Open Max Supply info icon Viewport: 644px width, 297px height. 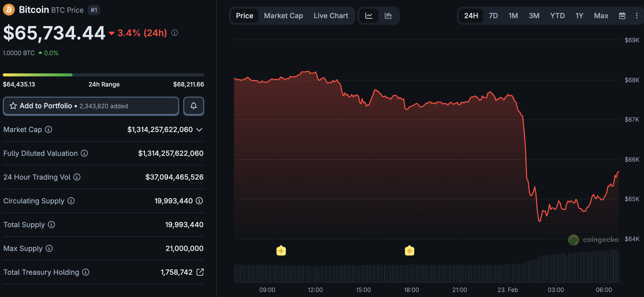tap(49, 248)
